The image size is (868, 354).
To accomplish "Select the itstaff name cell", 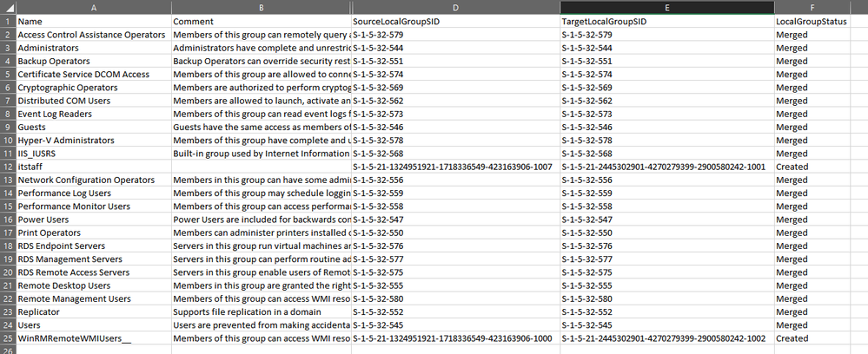I will 94,167.
